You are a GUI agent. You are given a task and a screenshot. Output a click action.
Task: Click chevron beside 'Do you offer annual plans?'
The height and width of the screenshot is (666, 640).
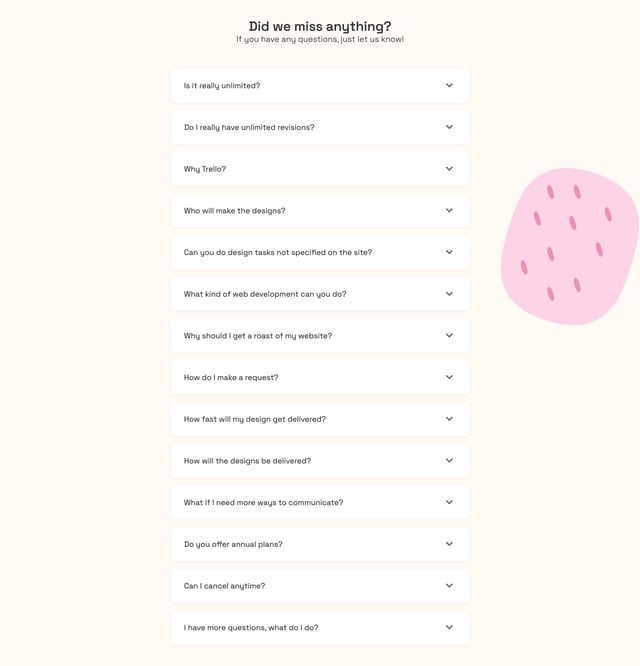tap(449, 544)
